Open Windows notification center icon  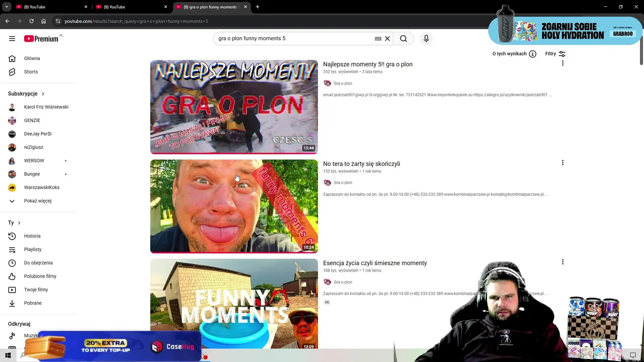click(x=633, y=355)
